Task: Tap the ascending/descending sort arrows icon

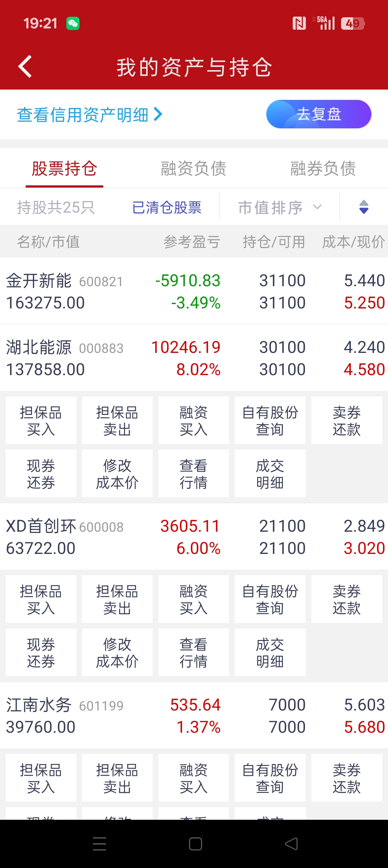Action: tap(364, 207)
